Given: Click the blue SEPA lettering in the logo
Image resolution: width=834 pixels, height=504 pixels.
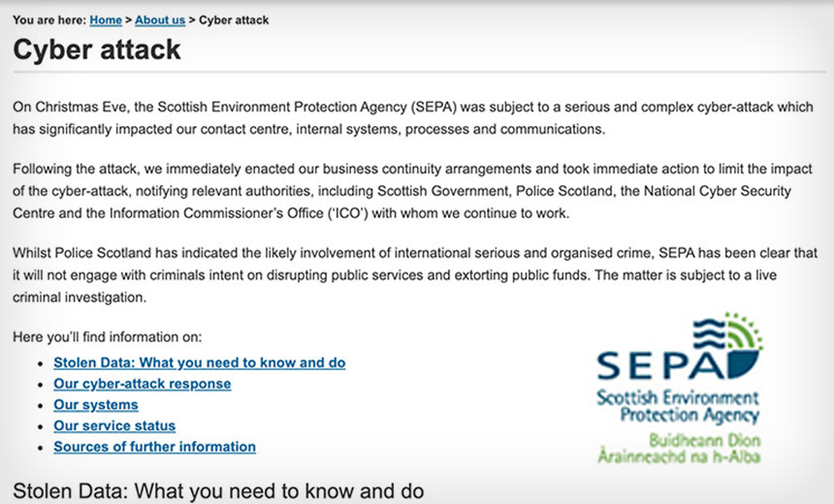Looking at the screenshot, I should (x=659, y=364).
